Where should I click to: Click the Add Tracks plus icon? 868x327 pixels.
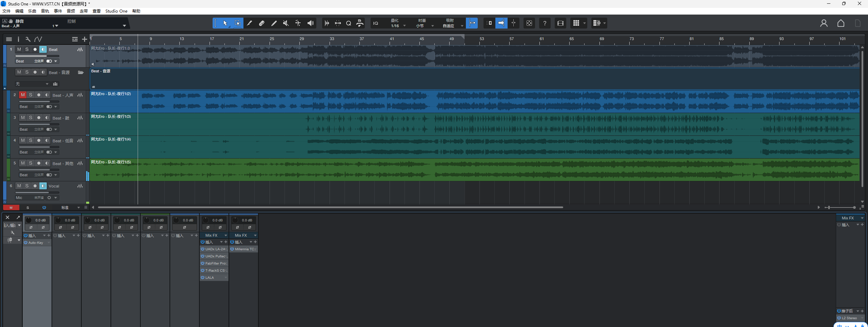pyautogui.click(x=84, y=39)
